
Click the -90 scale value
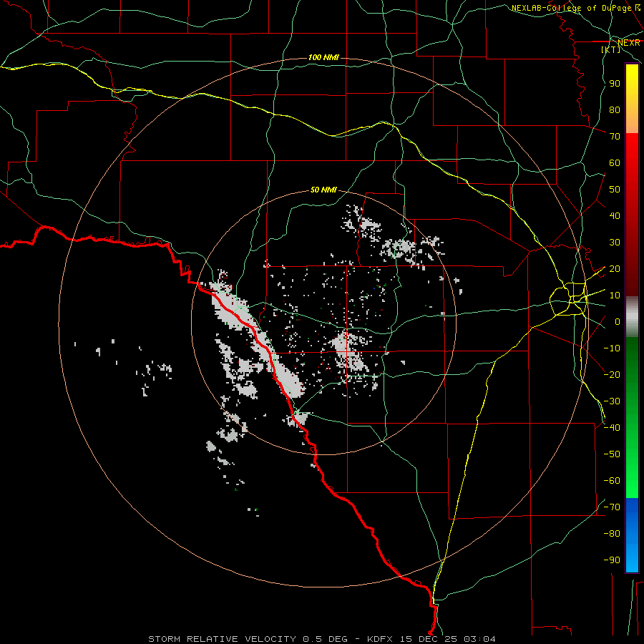click(612, 560)
